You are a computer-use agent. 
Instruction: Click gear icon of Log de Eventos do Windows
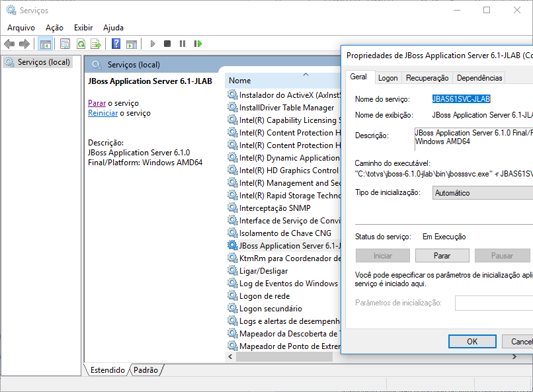233,284
